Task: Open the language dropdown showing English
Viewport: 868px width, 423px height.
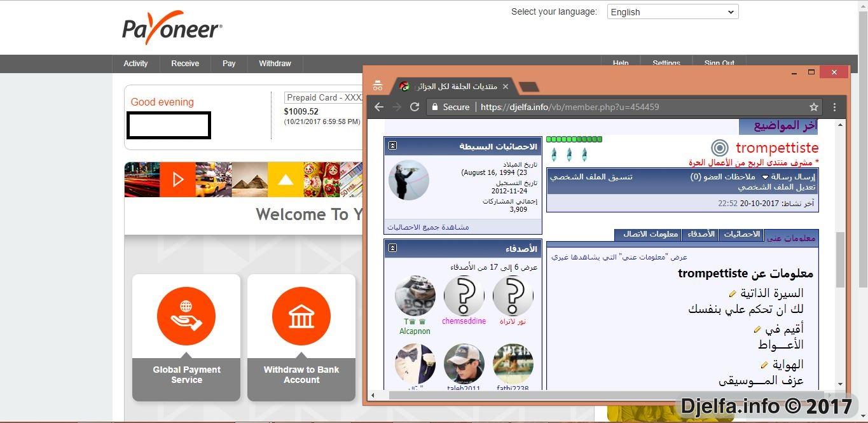Action: [673, 11]
